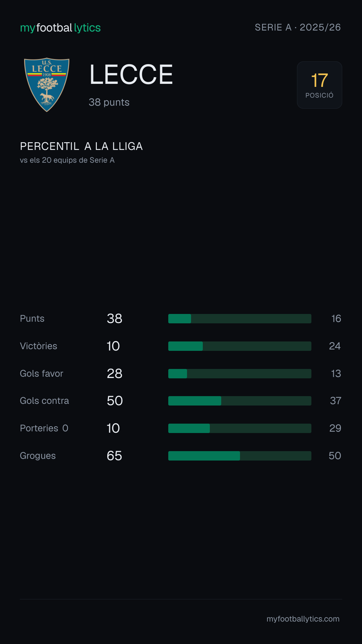Image resolution: width=362 pixels, height=644 pixels.
Task: Click the Gols favor value 28
Action: tap(115, 374)
